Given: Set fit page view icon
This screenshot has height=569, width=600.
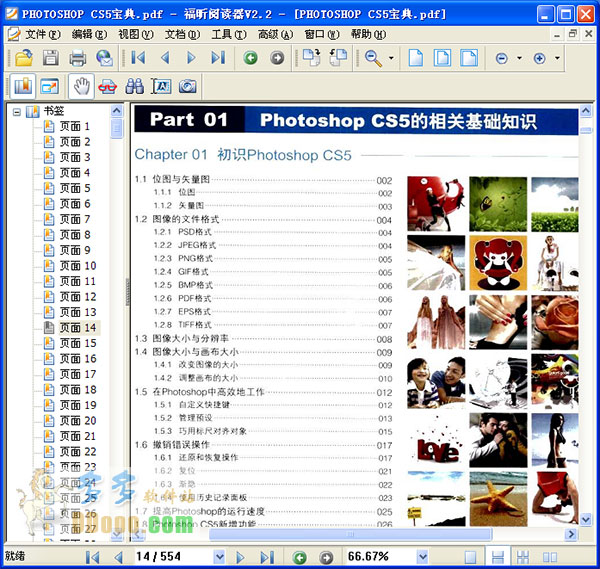Looking at the screenshot, I should point(442,58).
